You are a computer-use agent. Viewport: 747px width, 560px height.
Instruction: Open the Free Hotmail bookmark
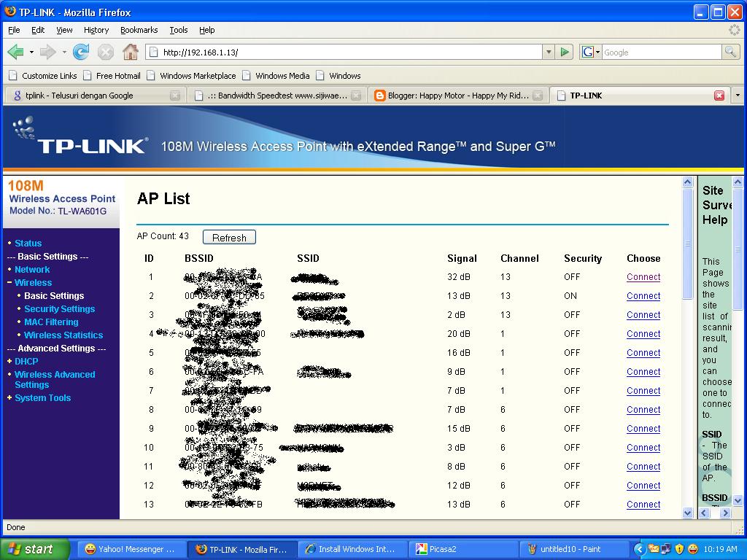(x=112, y=76)
